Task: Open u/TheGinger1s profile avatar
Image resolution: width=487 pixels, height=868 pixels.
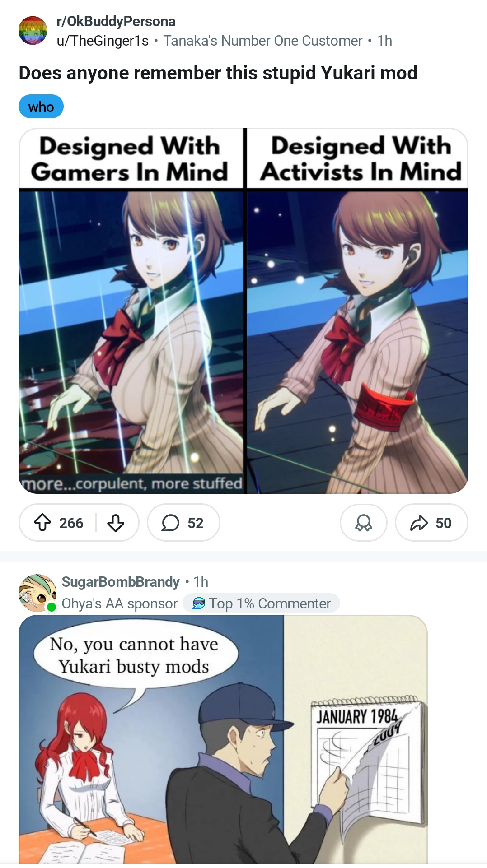Action: pyautogui.click(x=33, y=31)
